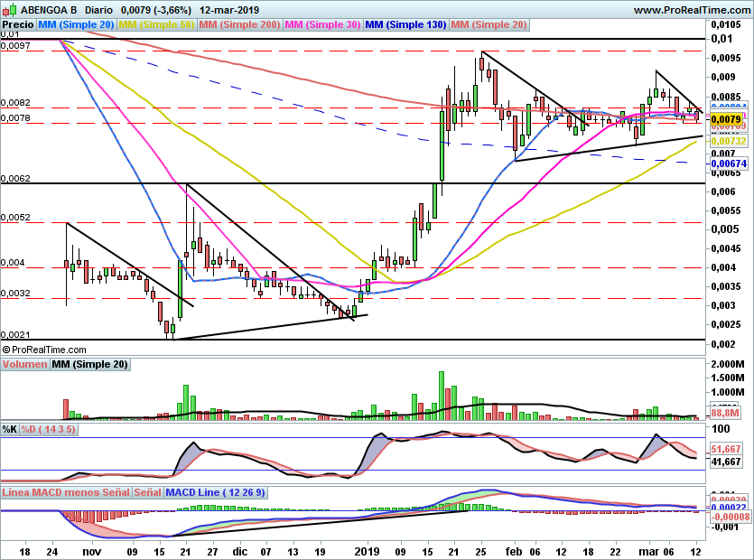Click the candlestick chart icon beside ABENGOA B
The height and width of the screenshot is (560, 754).
[9, 10]
